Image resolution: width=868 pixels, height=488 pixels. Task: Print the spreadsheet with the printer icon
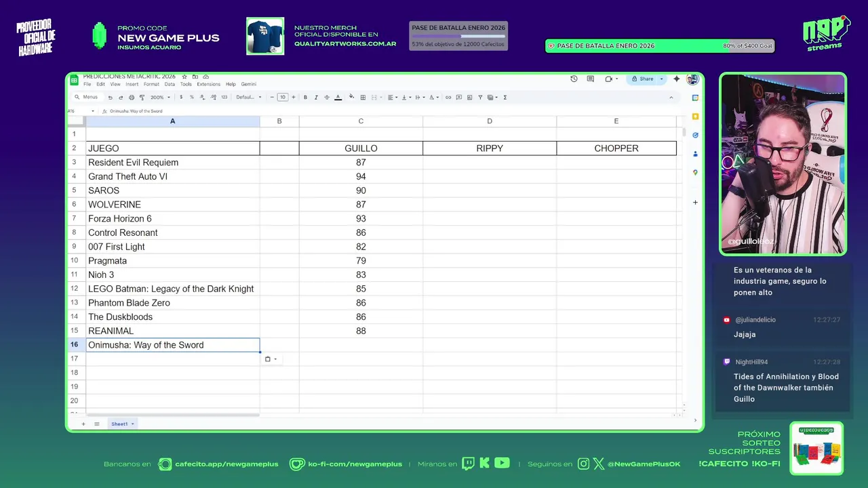pos(132,98)
